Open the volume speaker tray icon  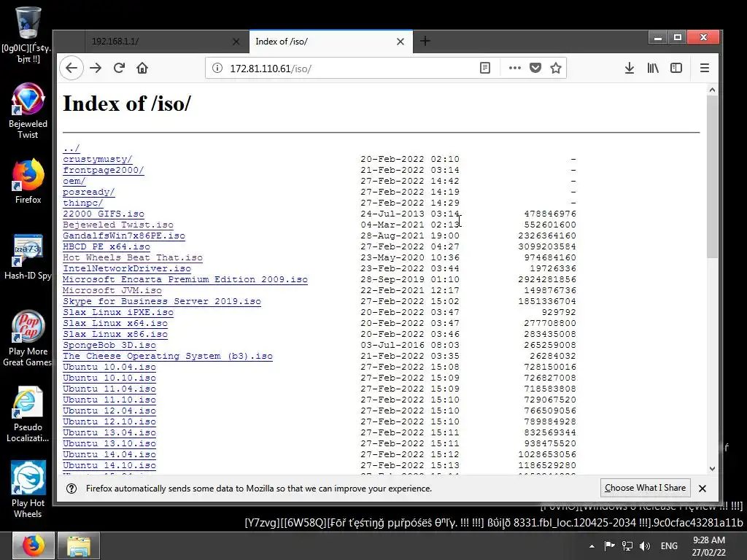(x=645, y=546)
